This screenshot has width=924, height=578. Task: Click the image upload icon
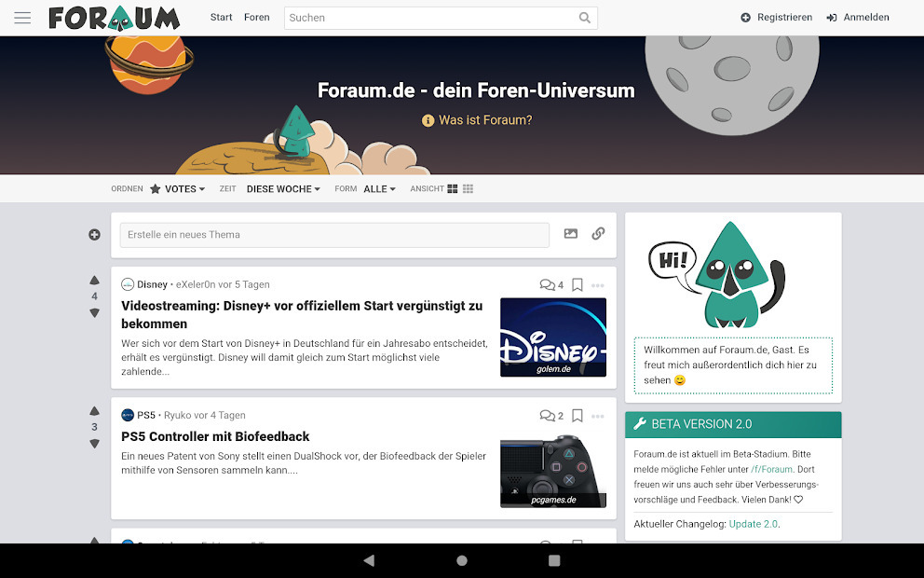pyautogui.click(x=571, y=234)
